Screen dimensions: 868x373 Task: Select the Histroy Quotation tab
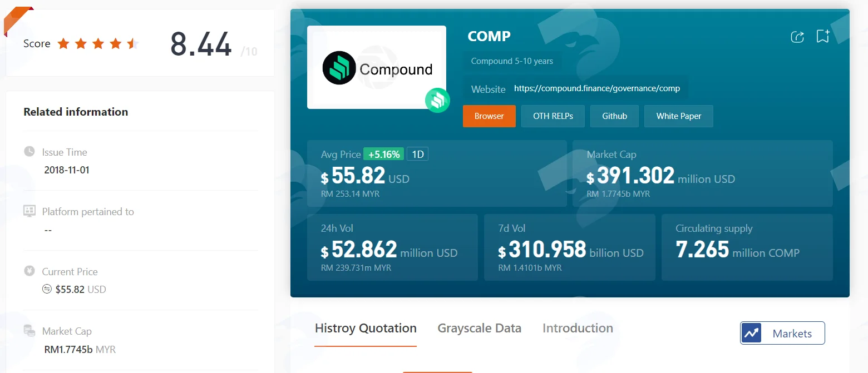[x=366, y=328]
